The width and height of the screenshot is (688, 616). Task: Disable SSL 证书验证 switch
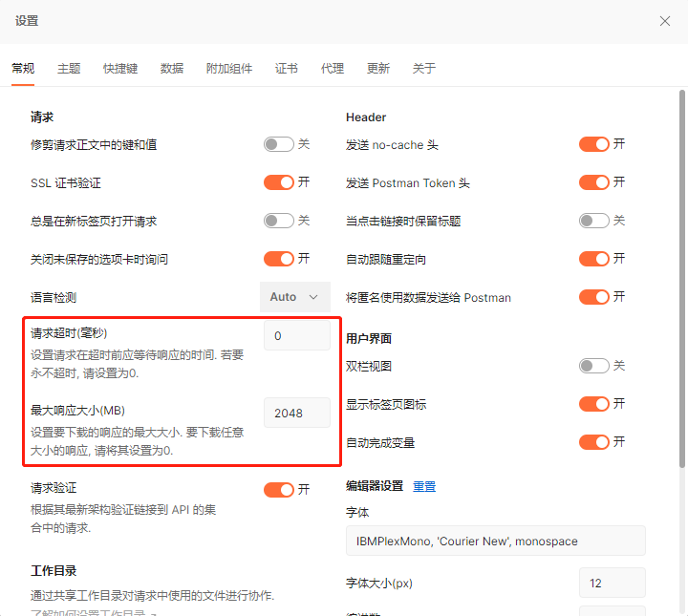(x=279, y=182)
